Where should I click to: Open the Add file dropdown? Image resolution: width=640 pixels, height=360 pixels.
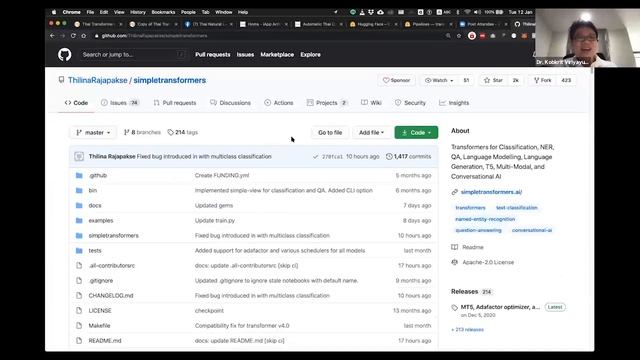coord(371,133)
